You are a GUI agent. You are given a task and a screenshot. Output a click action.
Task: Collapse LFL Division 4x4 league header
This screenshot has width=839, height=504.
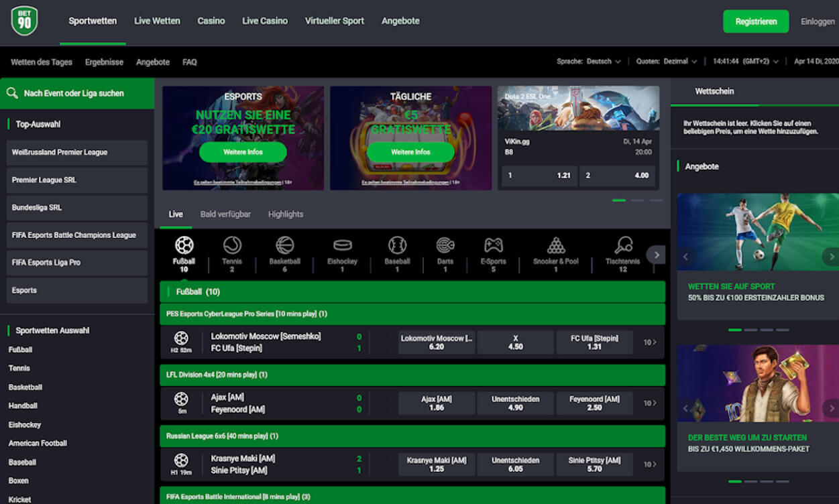click(x=412, y=375)
